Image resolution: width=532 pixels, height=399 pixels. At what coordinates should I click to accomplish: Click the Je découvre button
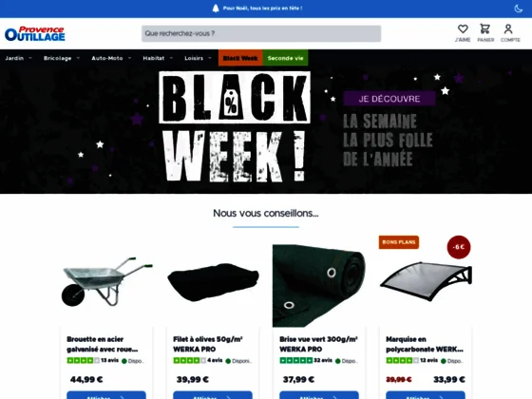pos(389,99)
